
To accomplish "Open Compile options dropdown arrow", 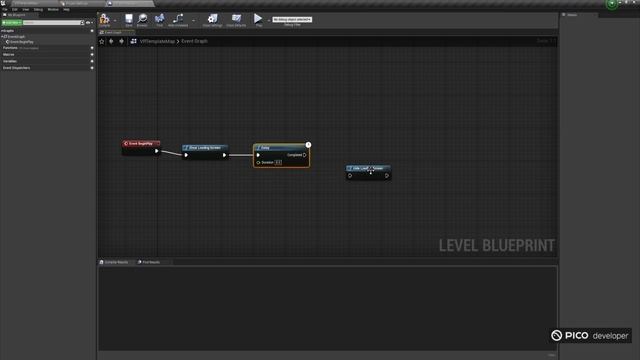I will pos(115,20).
